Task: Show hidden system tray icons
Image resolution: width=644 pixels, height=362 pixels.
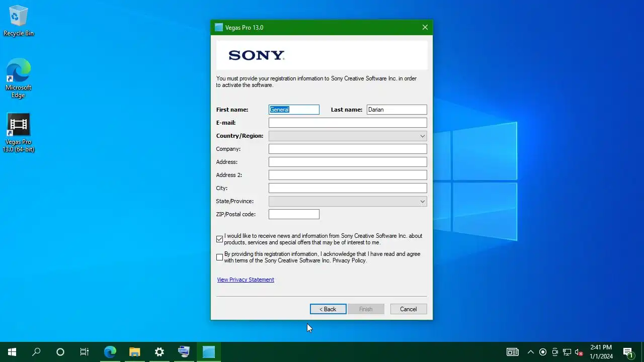Action: 530,352
